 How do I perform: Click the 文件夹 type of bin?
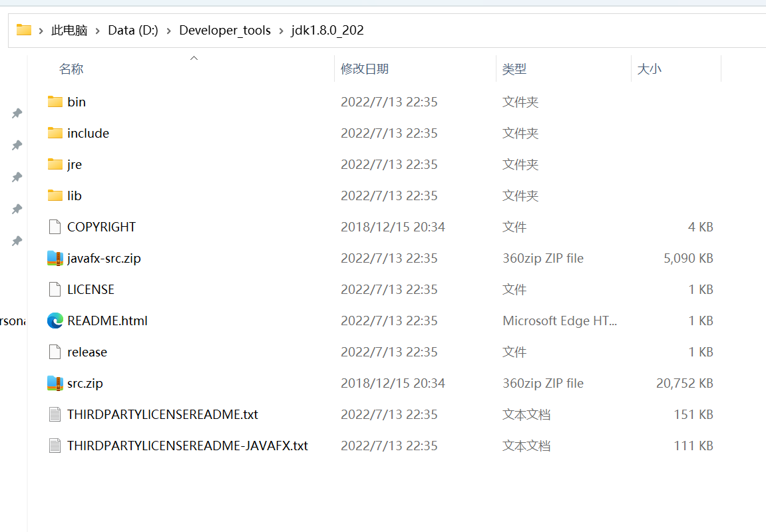click(x=520, y=102)
